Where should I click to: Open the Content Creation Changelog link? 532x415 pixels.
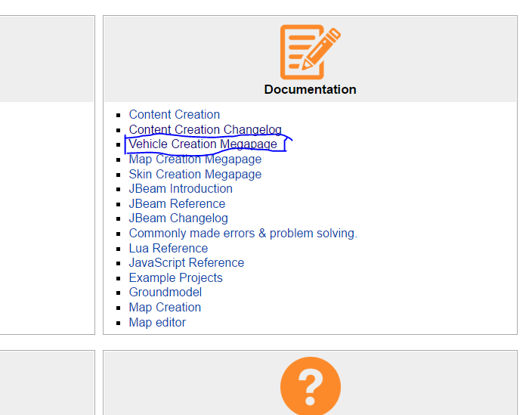(x=206, y=129)
